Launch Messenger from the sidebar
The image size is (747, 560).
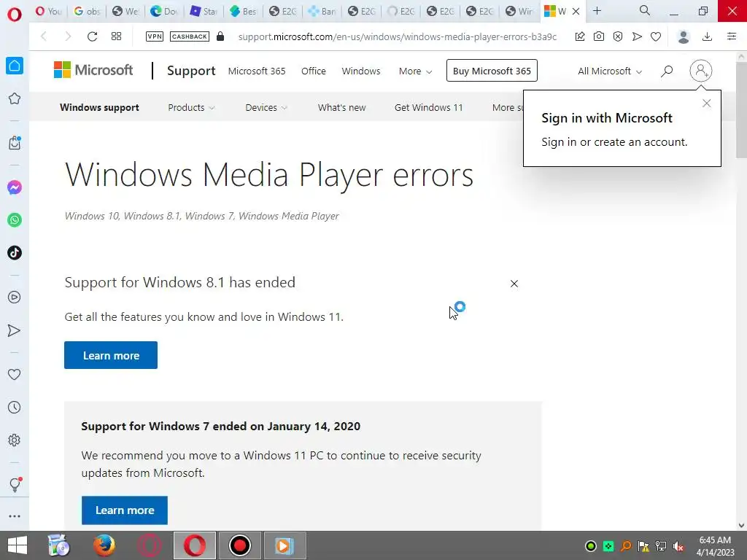coord(15,187)
